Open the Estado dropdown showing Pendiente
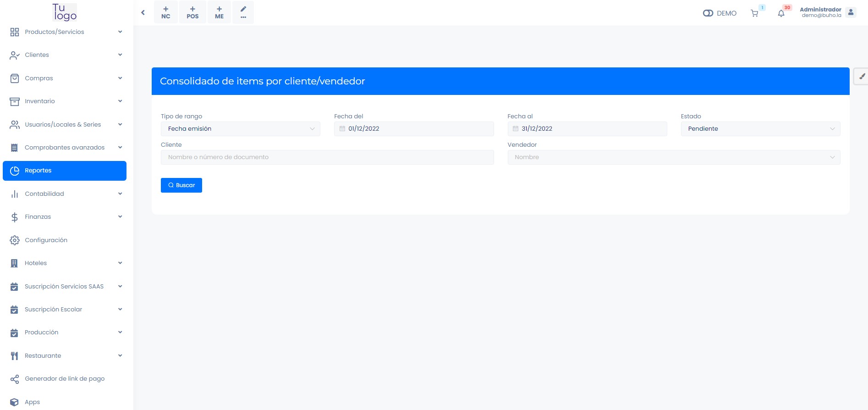The image size is (868, 410). 760,129
